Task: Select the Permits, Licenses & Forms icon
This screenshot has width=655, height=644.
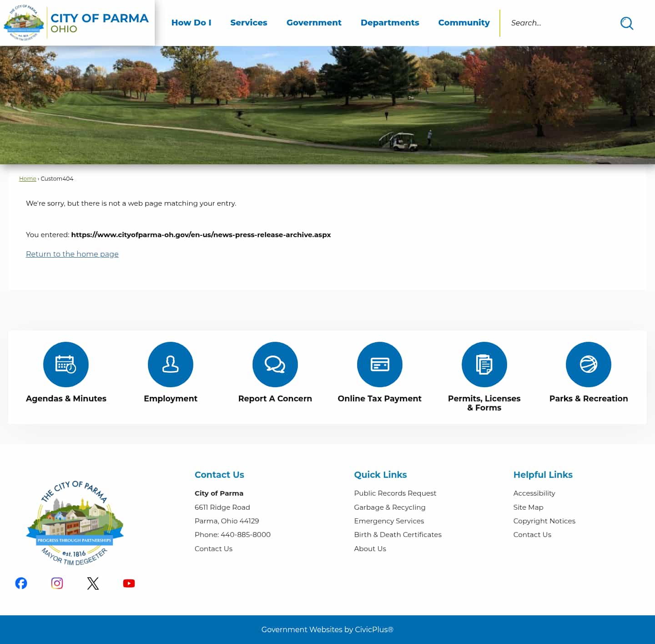Action: coord(484,364)
